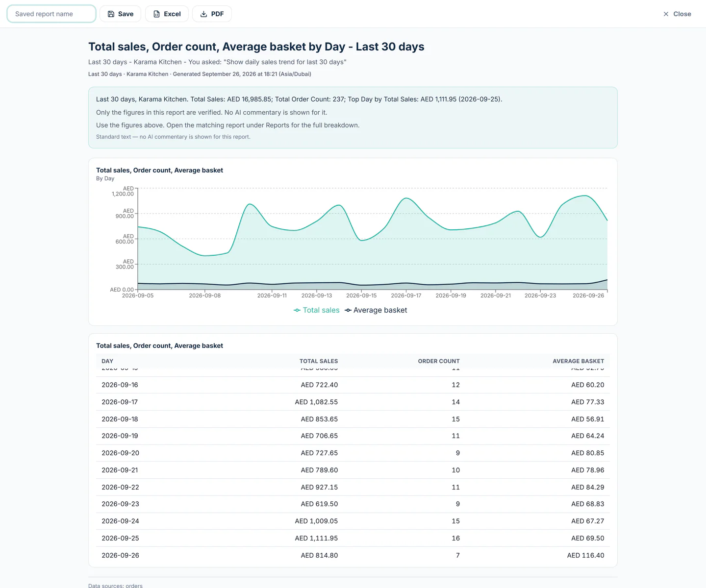Click the AED 789.60 sales value

tap(319, 470)
